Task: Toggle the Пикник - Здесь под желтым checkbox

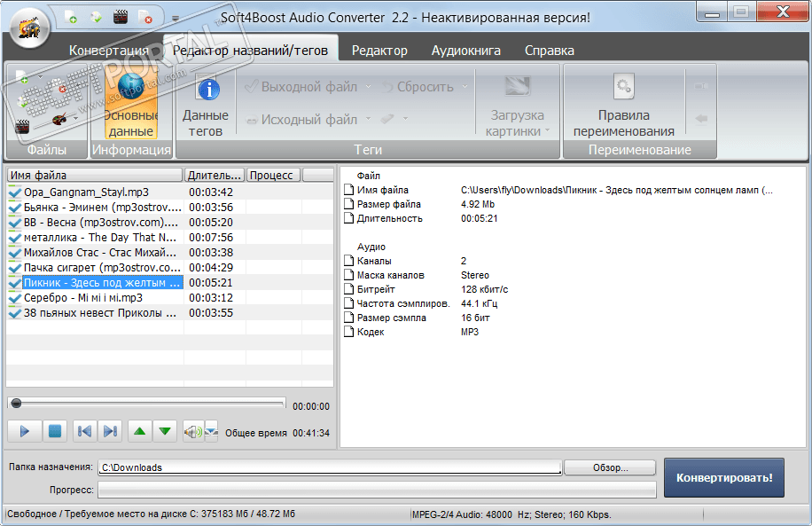Action: pos(14,282)
